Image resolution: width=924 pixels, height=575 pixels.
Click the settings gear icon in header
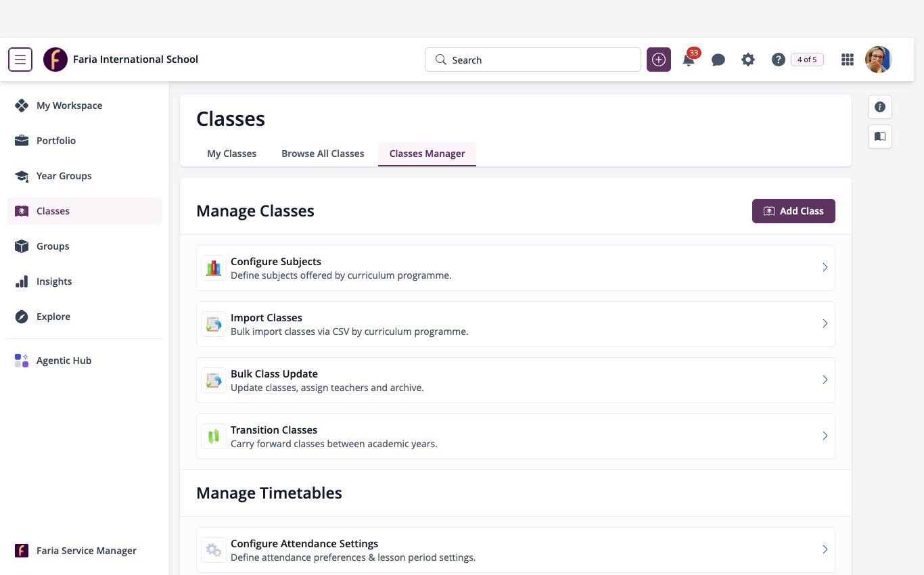(x=747, y=60)
